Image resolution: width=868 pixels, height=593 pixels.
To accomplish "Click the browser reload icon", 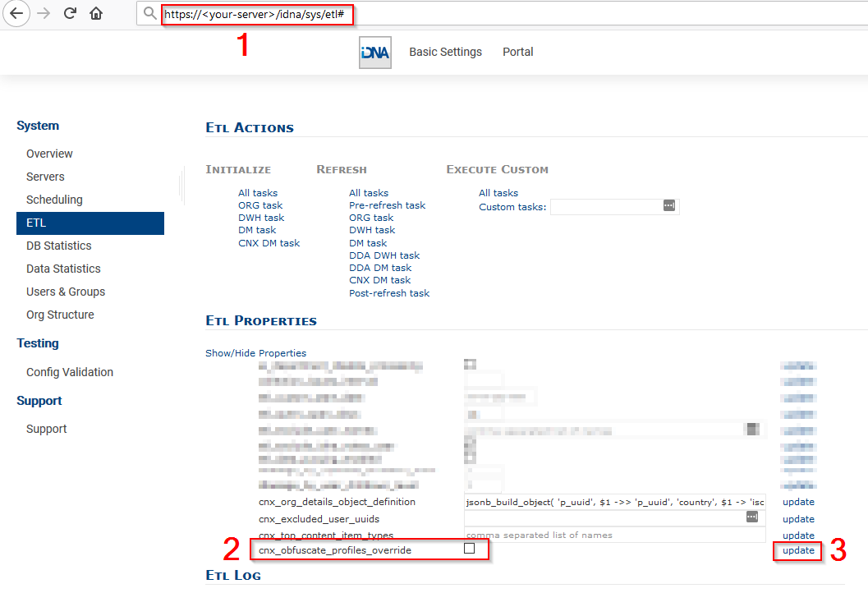I will (70, 13).
